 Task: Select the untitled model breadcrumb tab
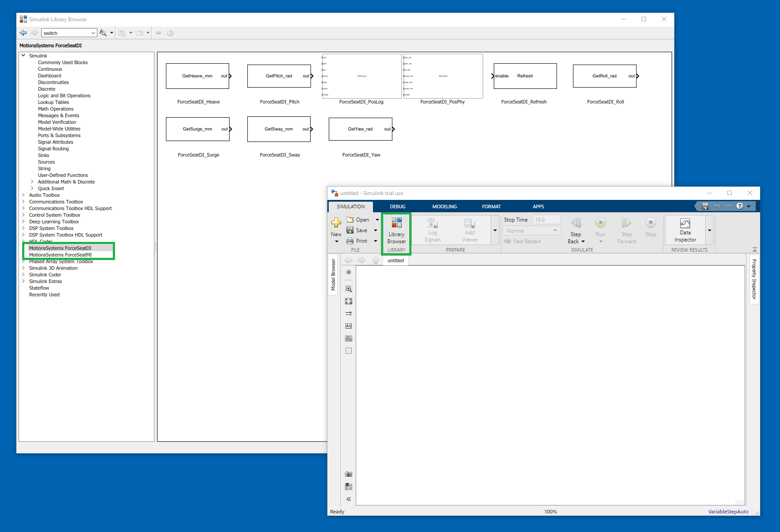click(396, 260)
